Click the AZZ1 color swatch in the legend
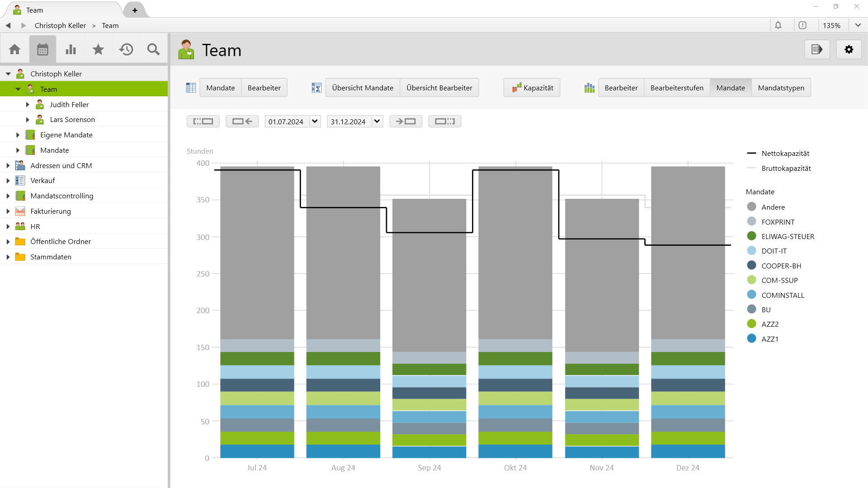 click(751, 338)
